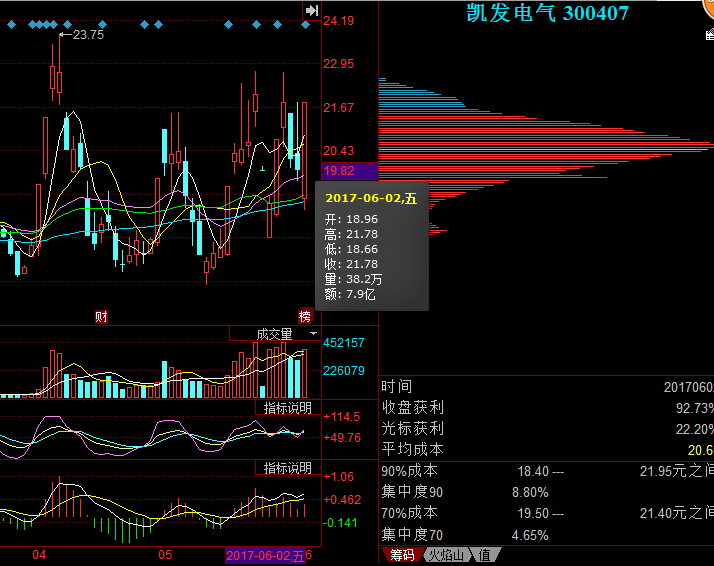Click the arrow icon at chart top-right

tap(312, 10)
